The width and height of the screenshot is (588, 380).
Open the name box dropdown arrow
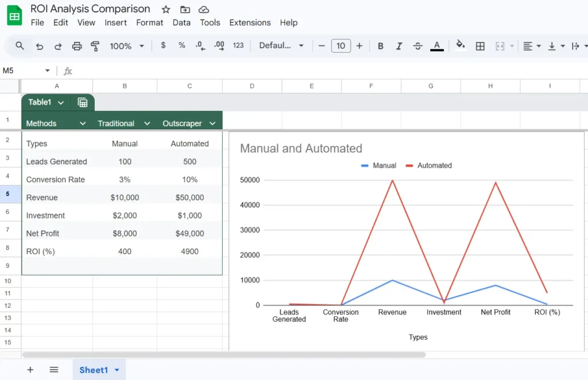(x=47, y=71)
